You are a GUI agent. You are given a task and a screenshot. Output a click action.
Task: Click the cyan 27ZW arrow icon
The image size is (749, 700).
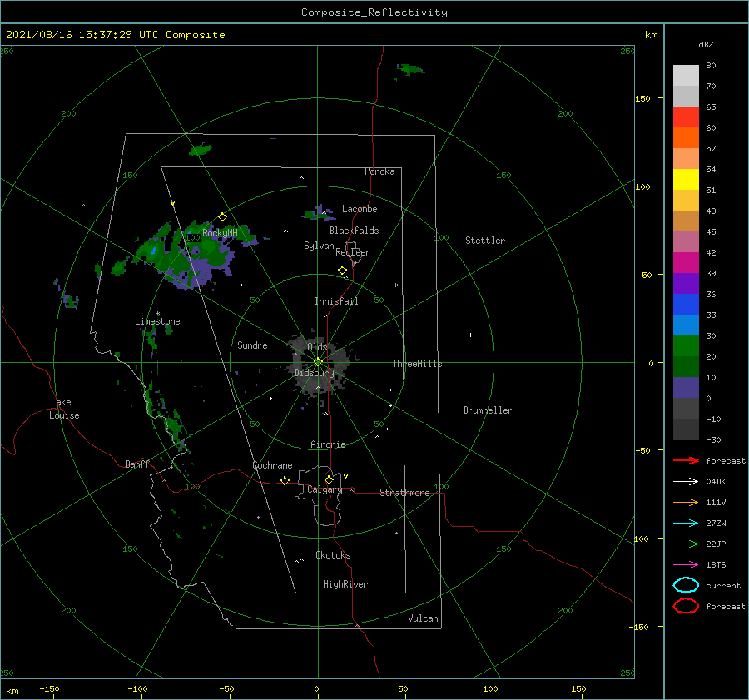pyautogui.click(x=686, y=524)
